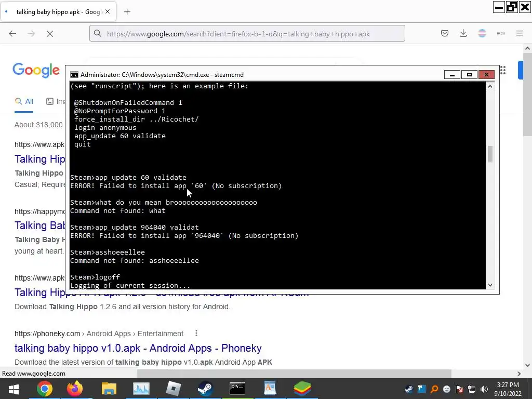532x399 pixels.
Task: Click the 'login anonymous' line in cmd
Action: coord(105,128)
